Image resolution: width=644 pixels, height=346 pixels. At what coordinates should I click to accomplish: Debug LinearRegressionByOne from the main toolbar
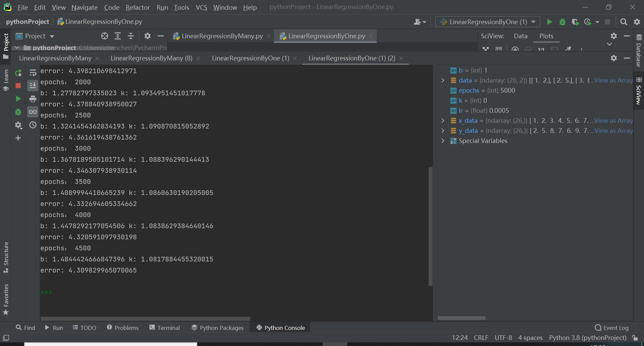point(562,22)
